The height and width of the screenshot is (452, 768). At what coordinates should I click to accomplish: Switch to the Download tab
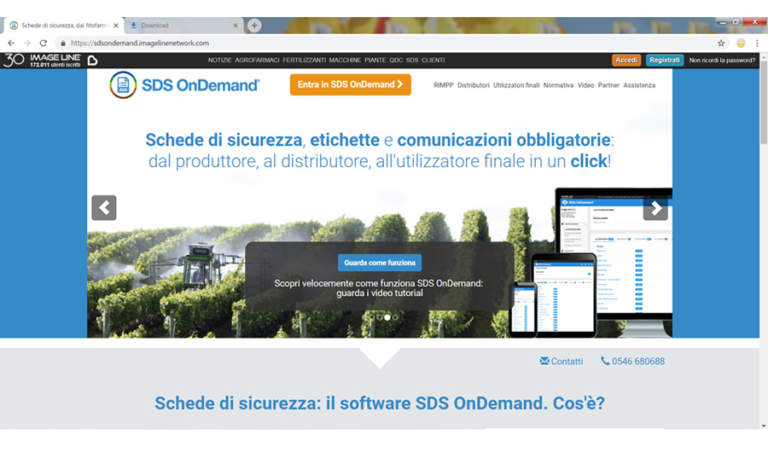click(183, 25)
